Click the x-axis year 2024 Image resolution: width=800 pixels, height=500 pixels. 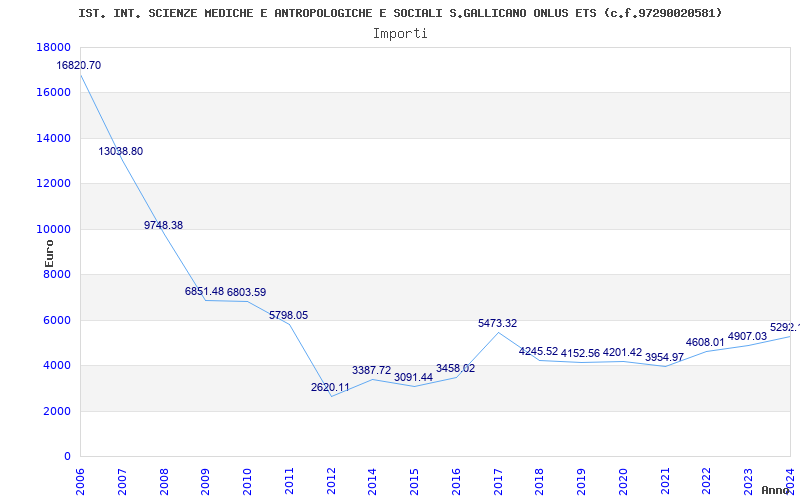(790, 481)
